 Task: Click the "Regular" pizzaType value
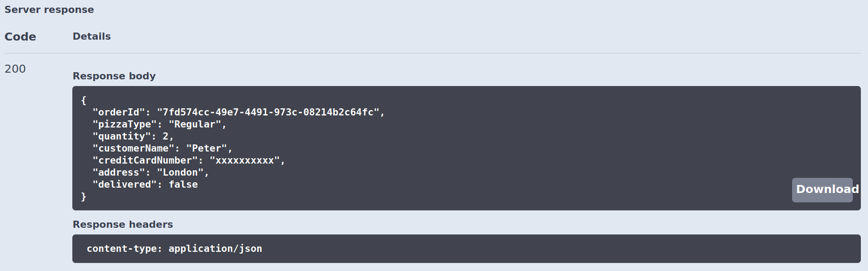195,124
